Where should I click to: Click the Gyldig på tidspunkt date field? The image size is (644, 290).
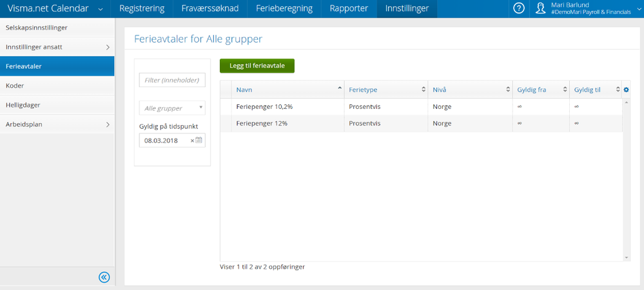tap(172, 140)
